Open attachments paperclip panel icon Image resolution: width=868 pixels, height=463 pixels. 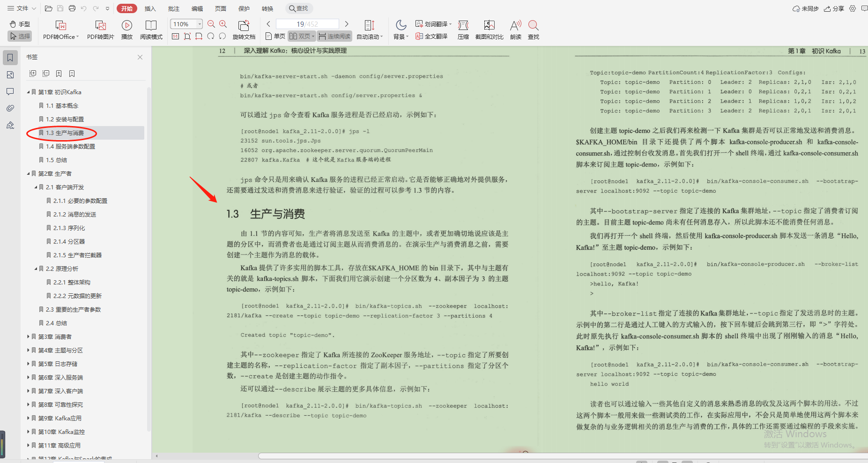click(10, 108)
